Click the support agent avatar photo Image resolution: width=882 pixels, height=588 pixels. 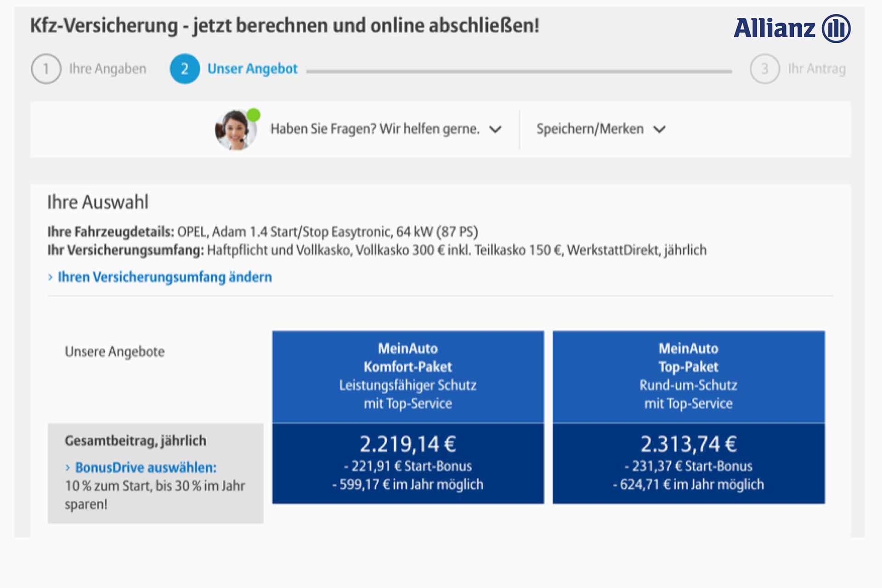[235, 130]
